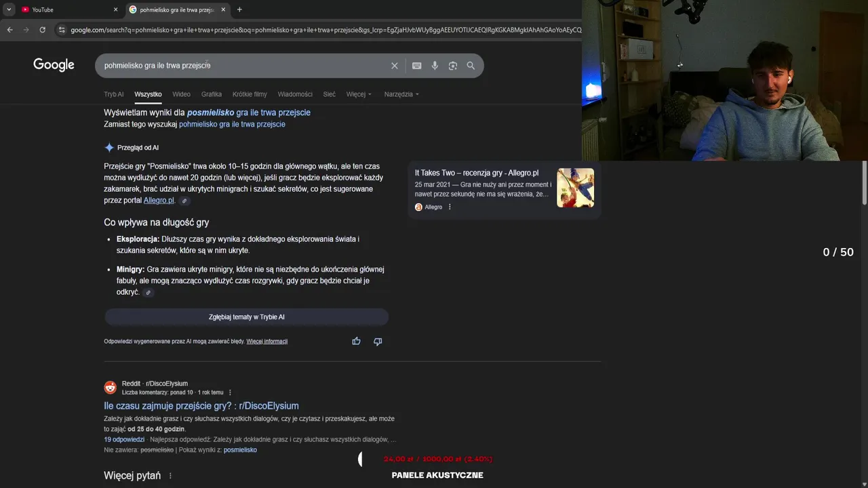Image resolution: width=868 pixels, height=488 pixels.
Task: Open It Takes Two recenzja card title
Action: click(x=477, y=173)
